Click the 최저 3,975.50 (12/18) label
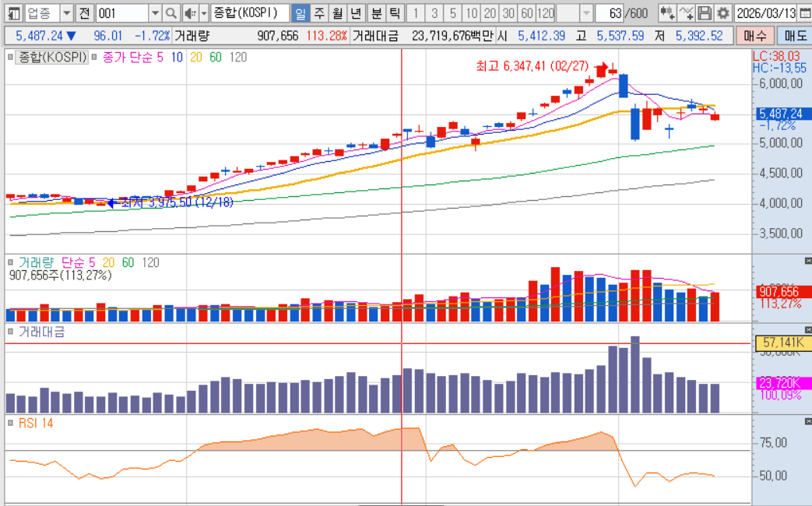The image size is (812, 506). click(177, 202)
